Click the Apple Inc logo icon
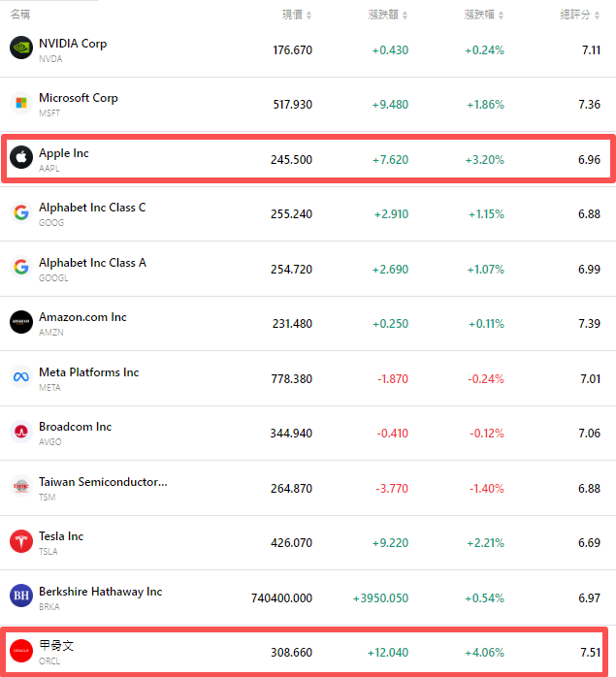 point(21,158)
